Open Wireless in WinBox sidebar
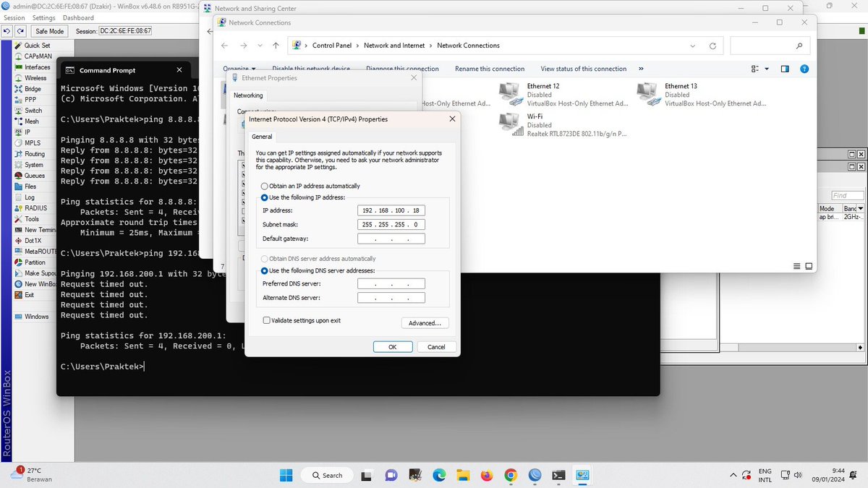 35,78
